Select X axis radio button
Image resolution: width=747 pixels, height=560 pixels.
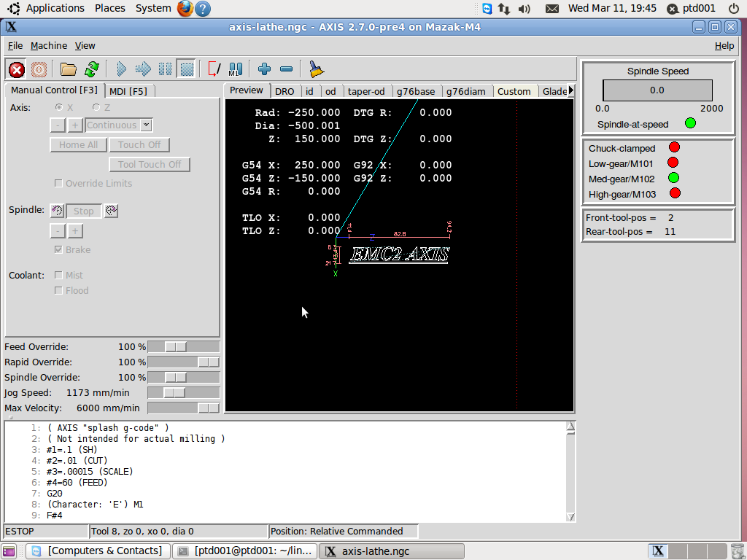coord(58,107)
